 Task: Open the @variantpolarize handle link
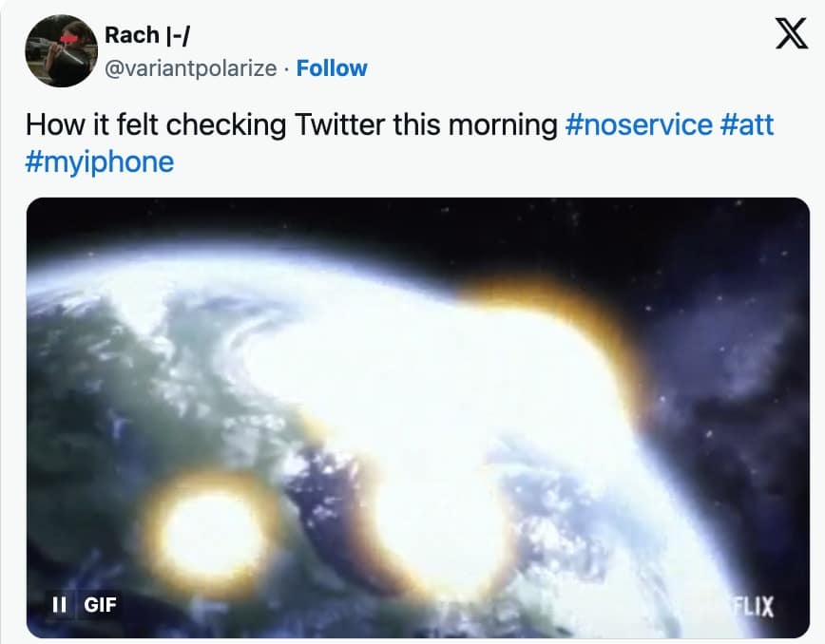click(198, 68)
